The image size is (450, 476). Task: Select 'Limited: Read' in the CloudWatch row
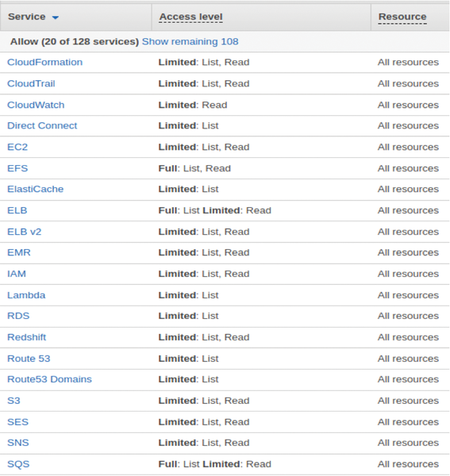pyautogui.click(x=193, y=105)
